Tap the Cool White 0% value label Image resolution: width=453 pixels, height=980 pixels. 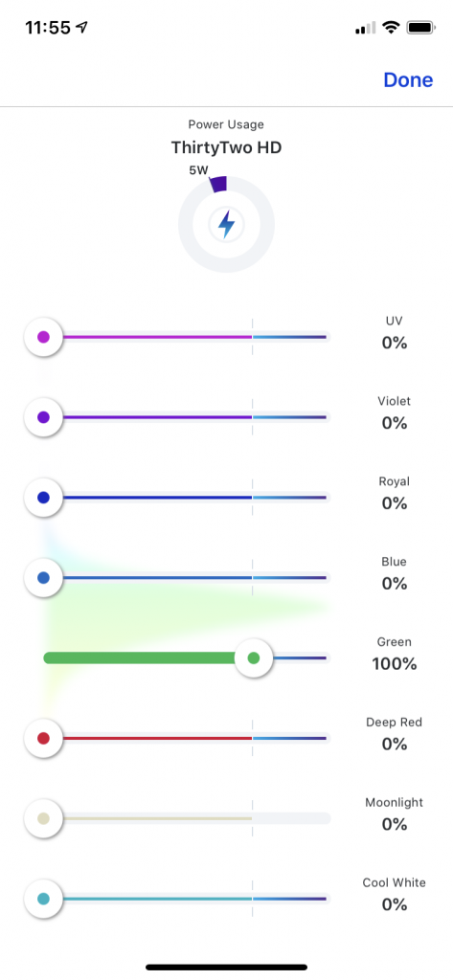coord(395,904)
